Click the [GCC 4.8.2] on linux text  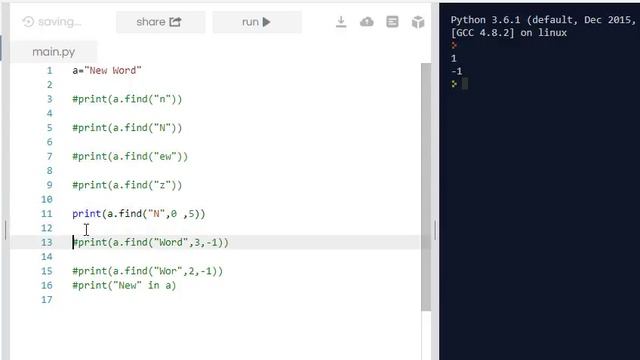click(509, 33)
